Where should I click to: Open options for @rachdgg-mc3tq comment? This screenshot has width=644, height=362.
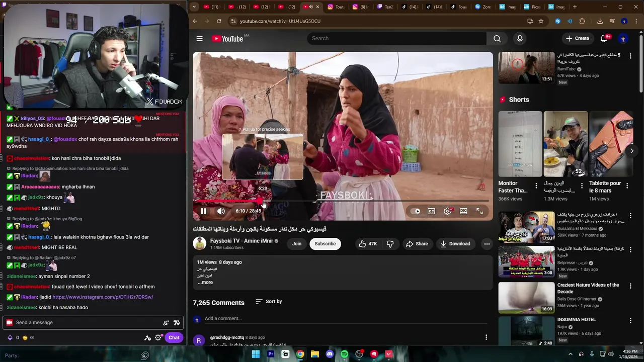point(486,337)
